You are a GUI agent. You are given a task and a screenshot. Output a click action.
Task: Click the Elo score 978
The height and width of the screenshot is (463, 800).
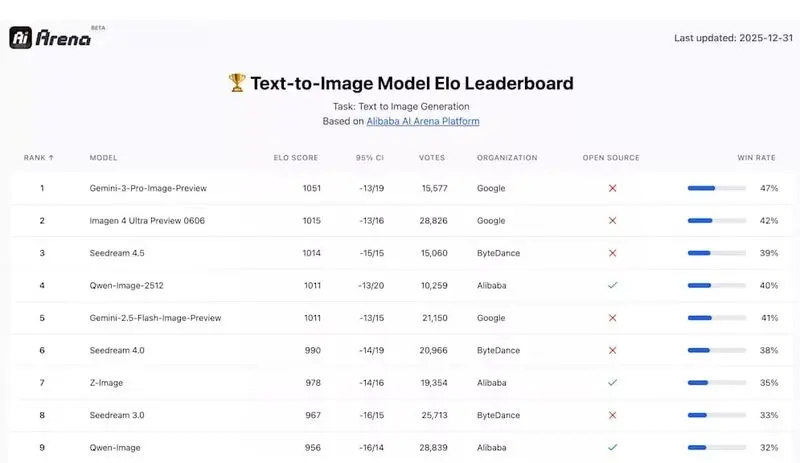[x=313, y=383]
